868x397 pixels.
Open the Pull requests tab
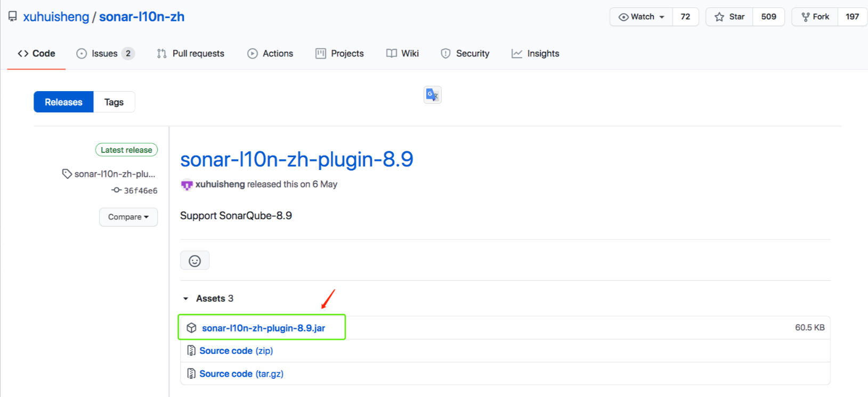(x=191, y=53)
